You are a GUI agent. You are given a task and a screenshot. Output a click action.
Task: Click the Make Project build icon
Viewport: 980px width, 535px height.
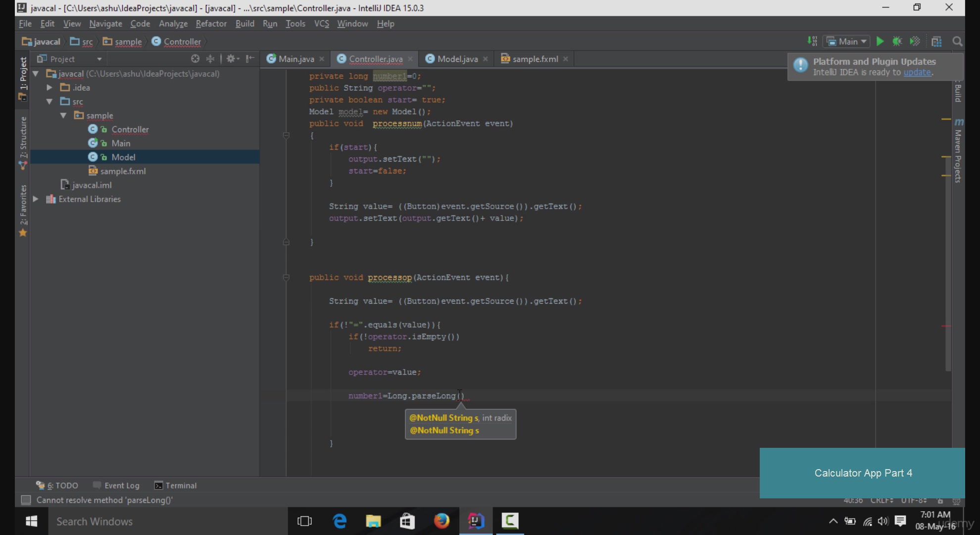pyautogui.click(x=812, y=41)
